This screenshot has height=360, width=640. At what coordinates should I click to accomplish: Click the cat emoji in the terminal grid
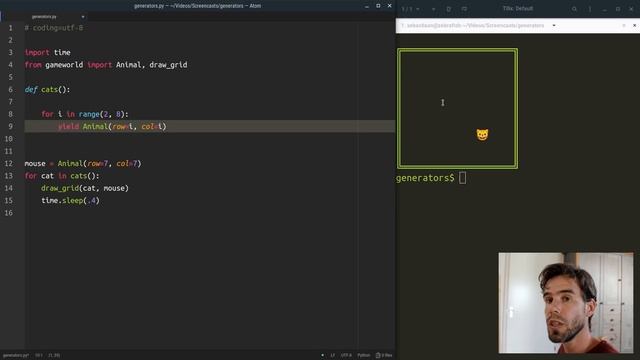click(x=482, y=135)
